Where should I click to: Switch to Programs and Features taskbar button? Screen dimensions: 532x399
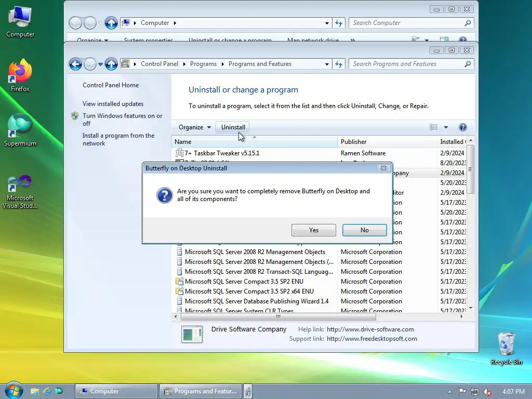pos(201,391)
